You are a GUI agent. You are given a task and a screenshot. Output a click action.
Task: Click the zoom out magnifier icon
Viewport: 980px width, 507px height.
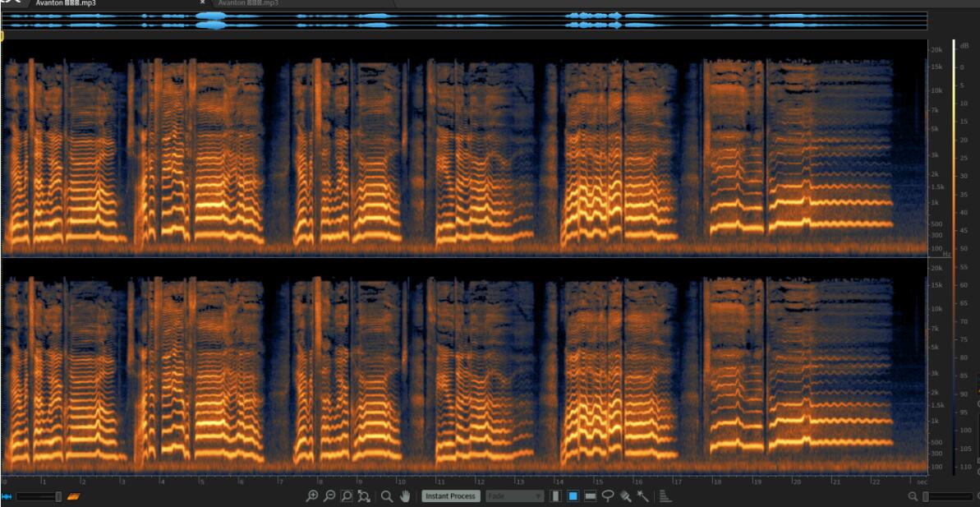[329, 496]
